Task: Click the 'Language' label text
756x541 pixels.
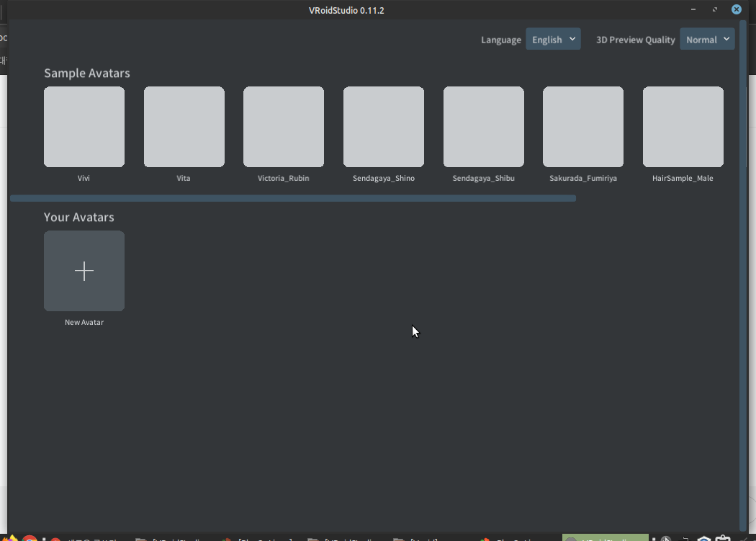Action: point(501,40)
